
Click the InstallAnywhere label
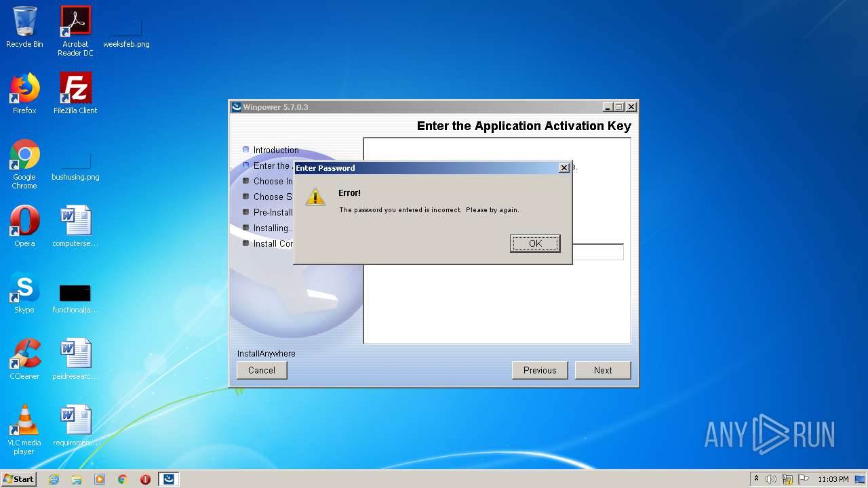267,354
